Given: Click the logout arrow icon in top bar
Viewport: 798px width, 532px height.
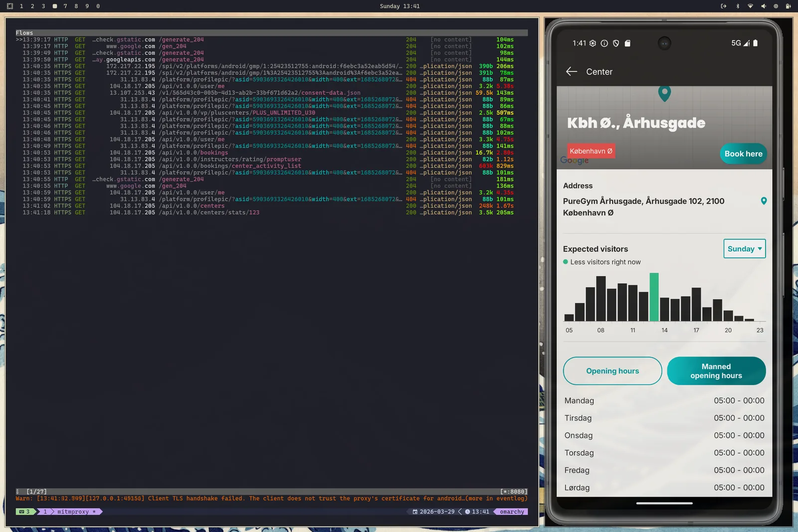Looking at the screenshot, I should coord(724,6).
